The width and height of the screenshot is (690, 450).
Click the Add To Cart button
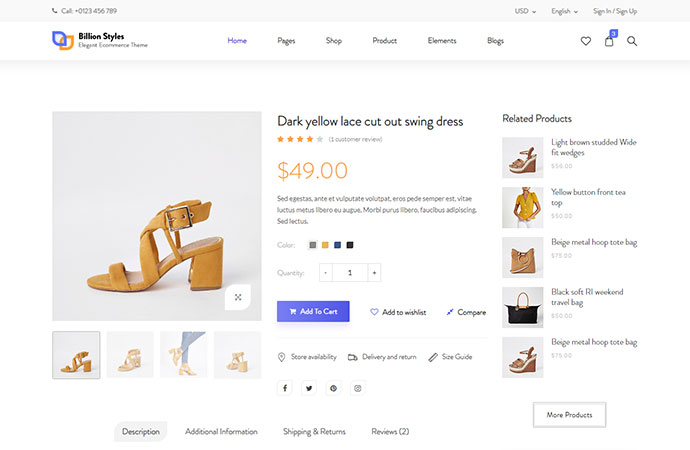313,311
